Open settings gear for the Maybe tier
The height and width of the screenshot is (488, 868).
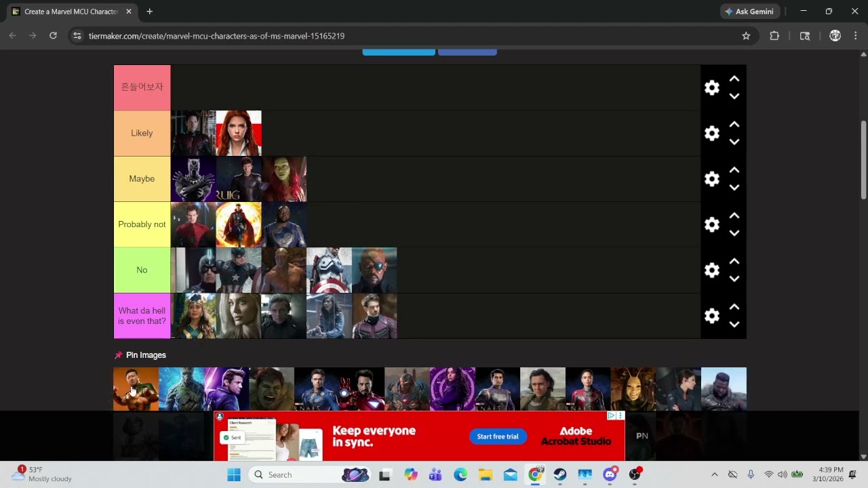pyautogui.click(x=711, y=179)
